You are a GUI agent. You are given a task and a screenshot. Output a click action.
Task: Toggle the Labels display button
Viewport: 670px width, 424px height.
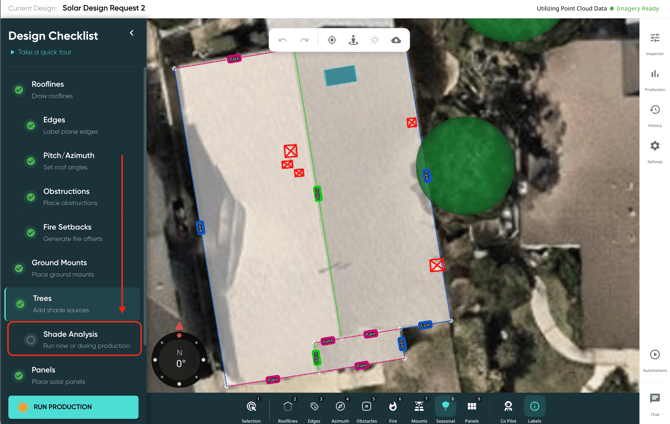pyautogui.click(x=534, y=408)
